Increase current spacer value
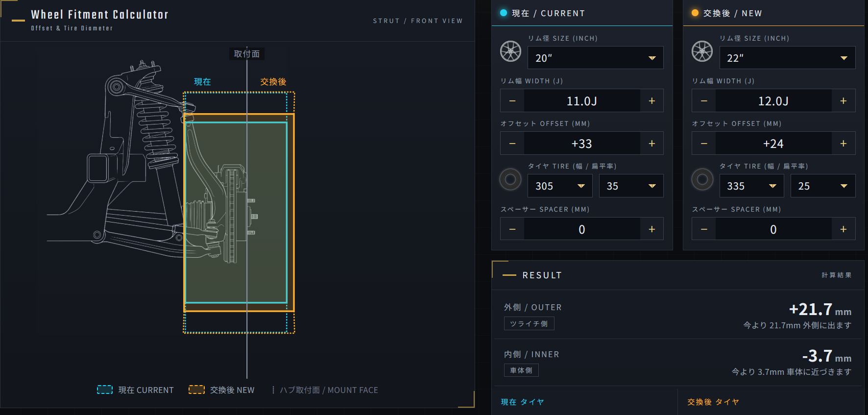The image size is (868, 415). coord(651,229)
